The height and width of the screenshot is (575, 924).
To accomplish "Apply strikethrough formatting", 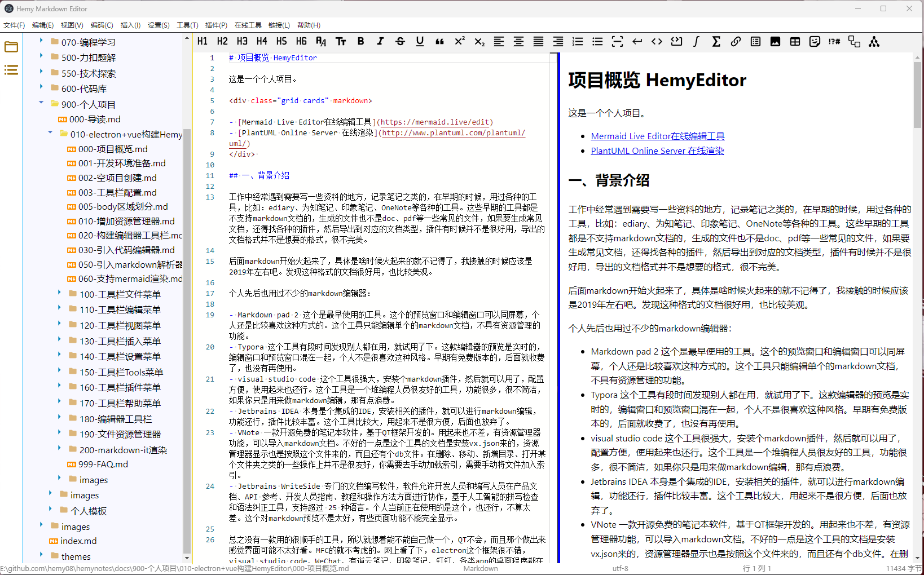I will coord(400,41).
